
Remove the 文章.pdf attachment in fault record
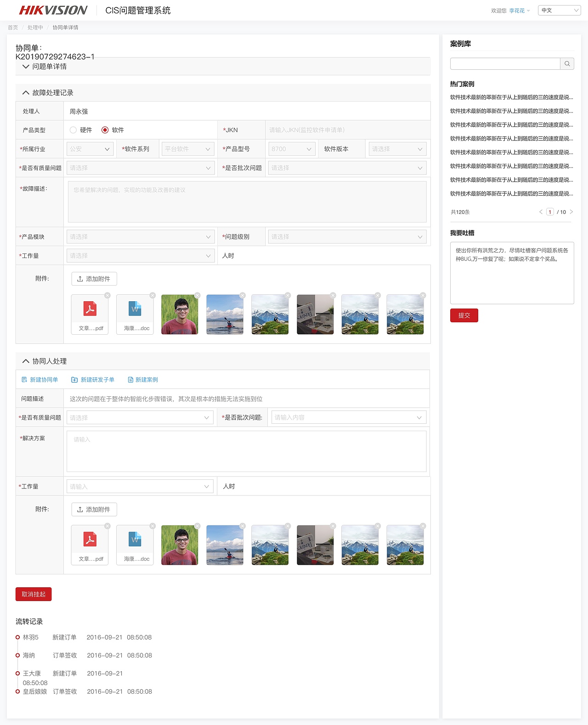tap(107, 295)
